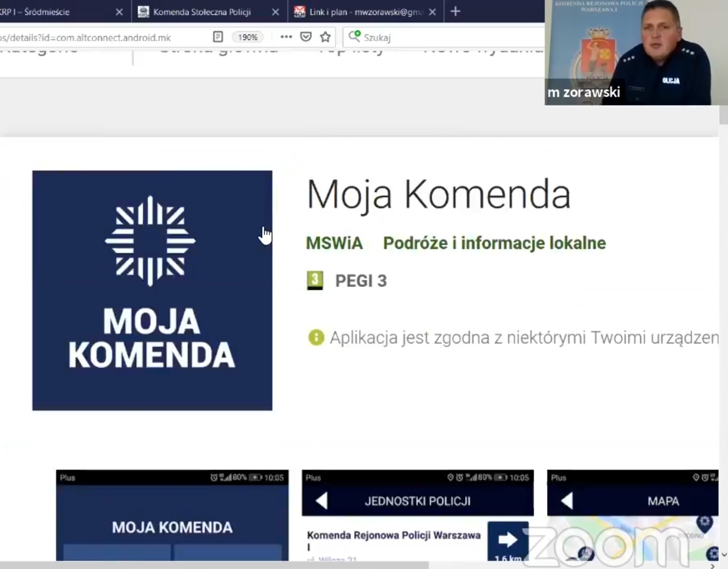Click the scrollbar down arrow

pyautogui.click(x=724, y=555)
